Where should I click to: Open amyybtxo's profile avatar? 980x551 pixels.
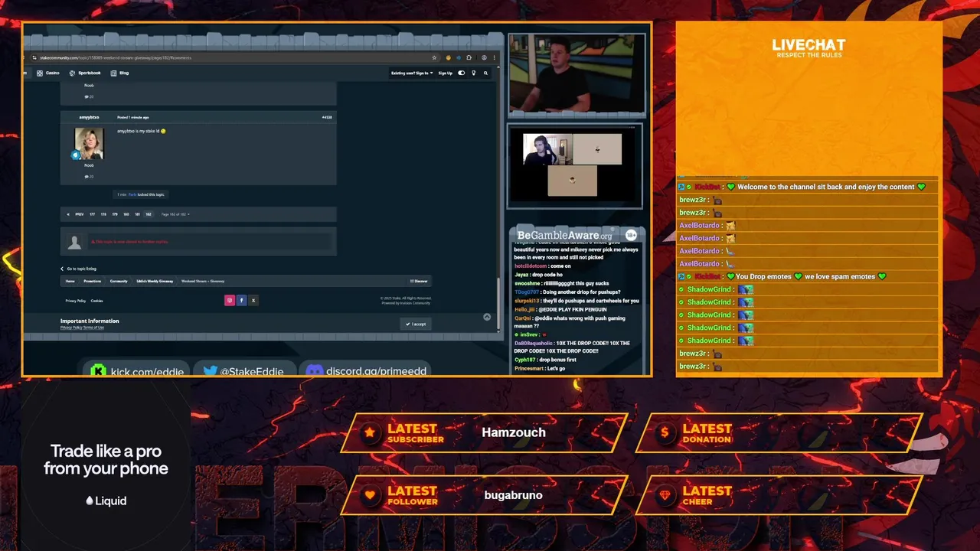click(89, 143)
